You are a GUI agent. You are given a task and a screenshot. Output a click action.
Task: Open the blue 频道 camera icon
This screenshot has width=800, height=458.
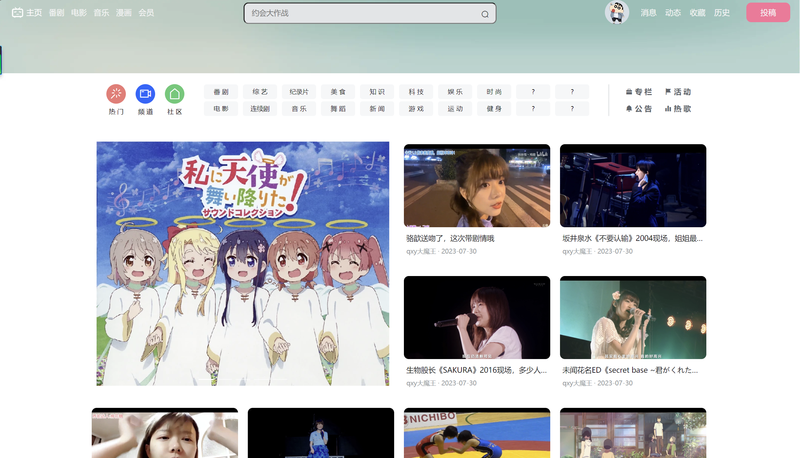[145, 94]
